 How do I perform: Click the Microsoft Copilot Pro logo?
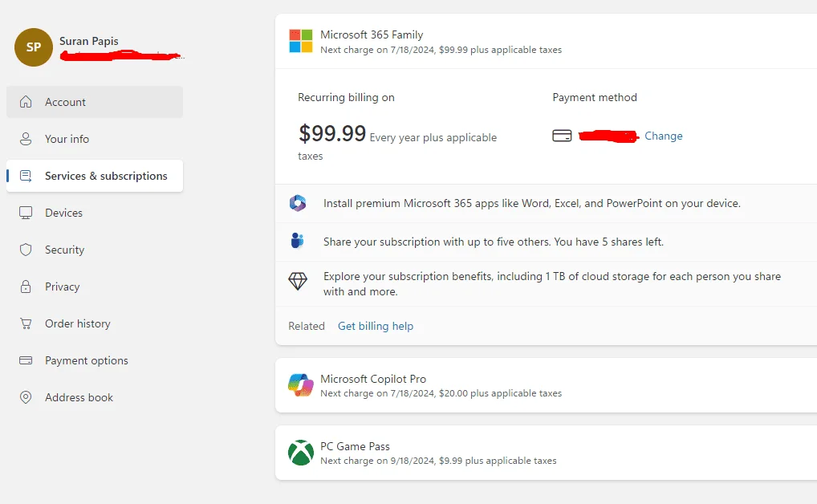(x=301, y=385)
